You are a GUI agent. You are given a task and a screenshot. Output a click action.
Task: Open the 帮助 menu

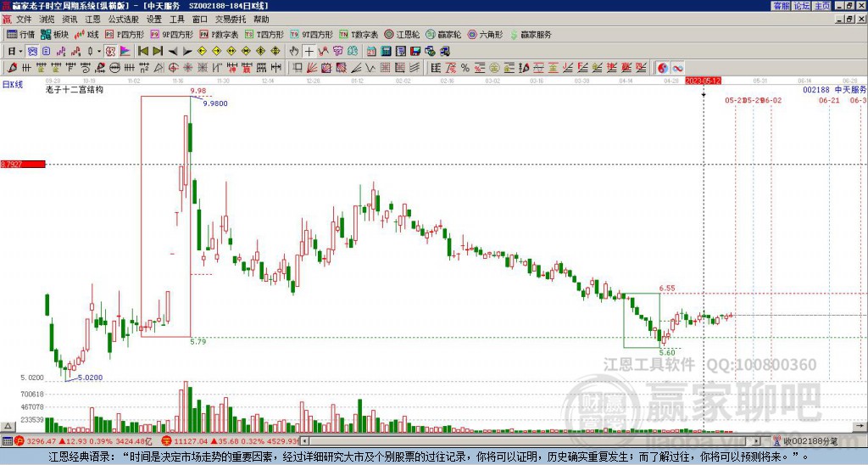tap(261, 20)
